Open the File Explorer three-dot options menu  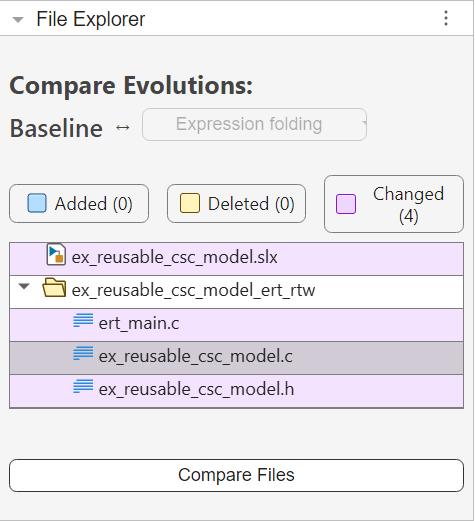[x=446, y=18]
